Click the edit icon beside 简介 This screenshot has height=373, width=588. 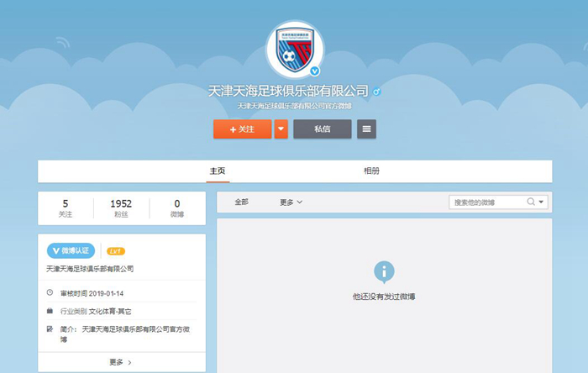50,328
